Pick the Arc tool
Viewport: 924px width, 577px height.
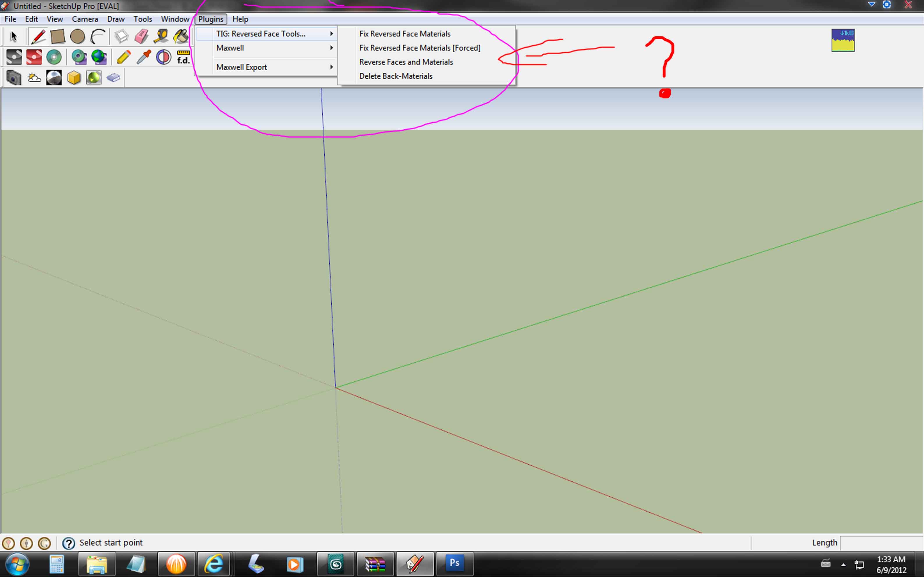click(x=98, y=37)
